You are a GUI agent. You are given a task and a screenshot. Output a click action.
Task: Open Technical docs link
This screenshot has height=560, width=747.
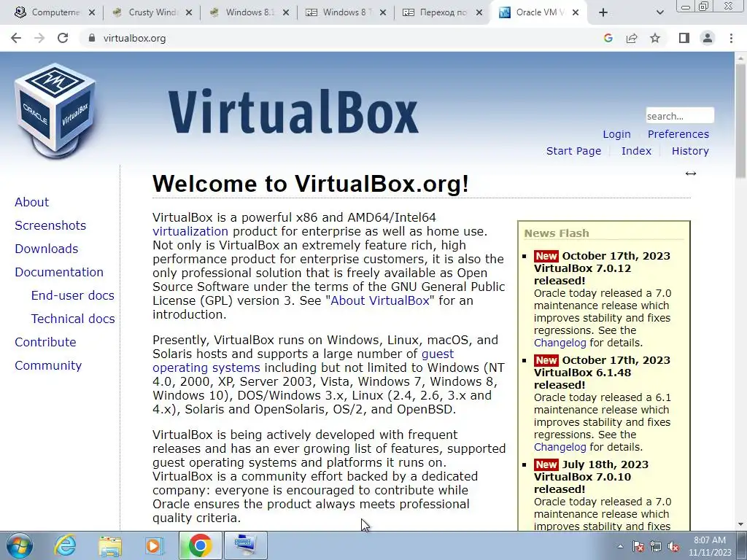pos(73,319)
